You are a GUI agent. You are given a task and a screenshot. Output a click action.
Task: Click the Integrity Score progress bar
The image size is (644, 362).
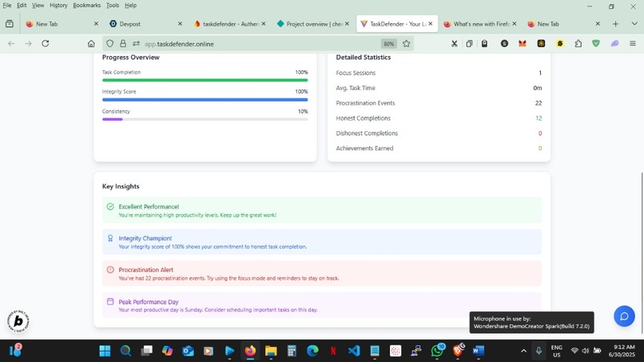point(205,99)
